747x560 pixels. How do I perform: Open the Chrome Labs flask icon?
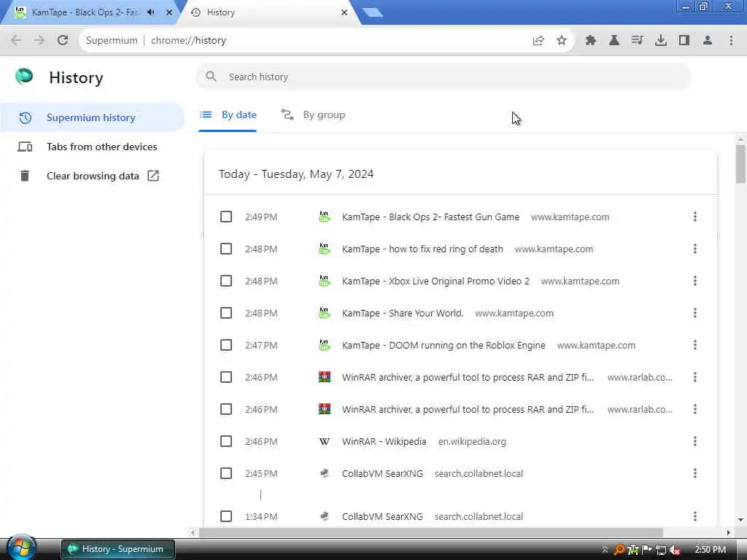614,41
